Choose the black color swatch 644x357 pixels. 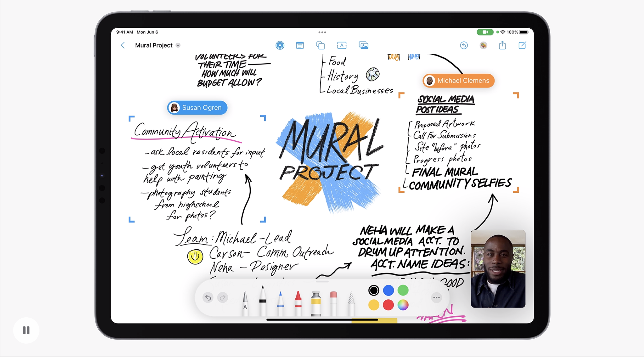point(374,290)
